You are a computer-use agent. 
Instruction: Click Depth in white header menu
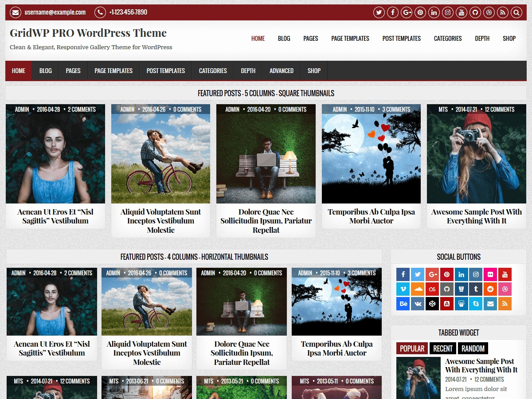[482, 39]
